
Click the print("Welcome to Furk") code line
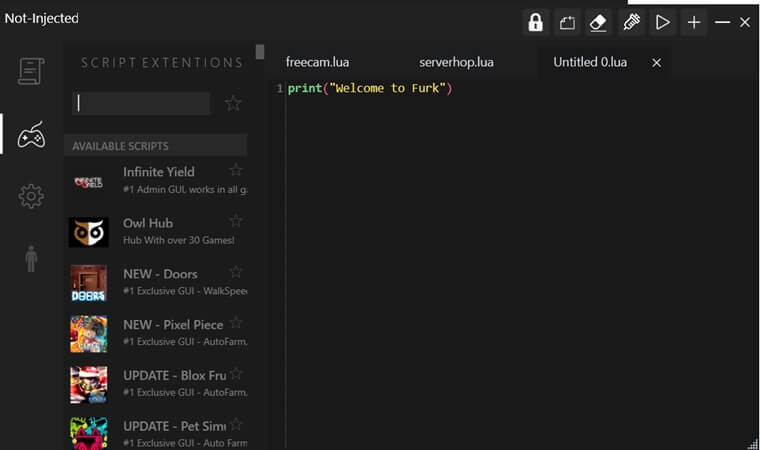point(370,88)
